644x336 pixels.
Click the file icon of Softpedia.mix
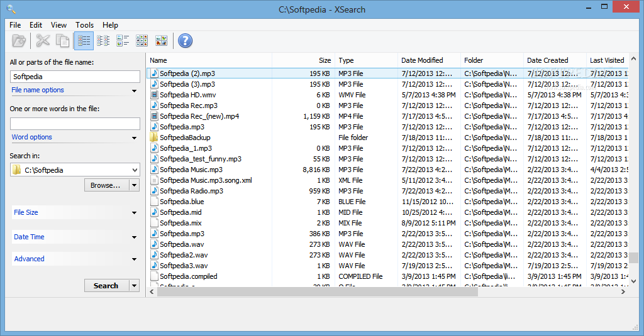coord(155,222)
